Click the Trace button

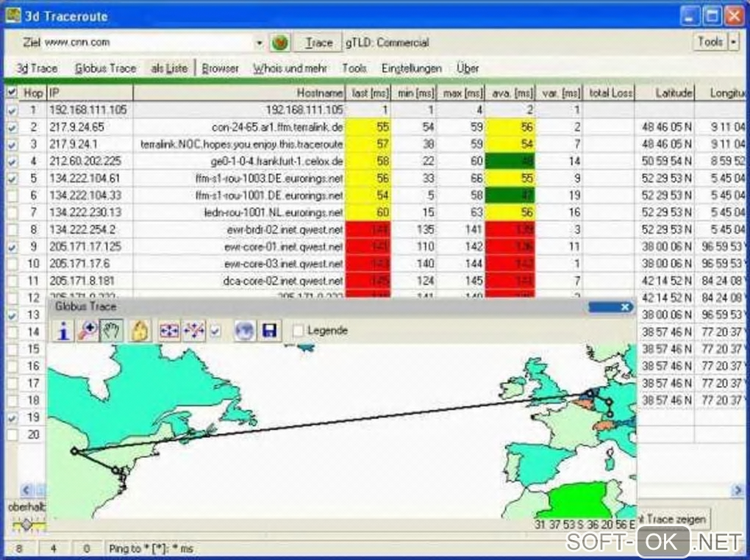(318, 43)
